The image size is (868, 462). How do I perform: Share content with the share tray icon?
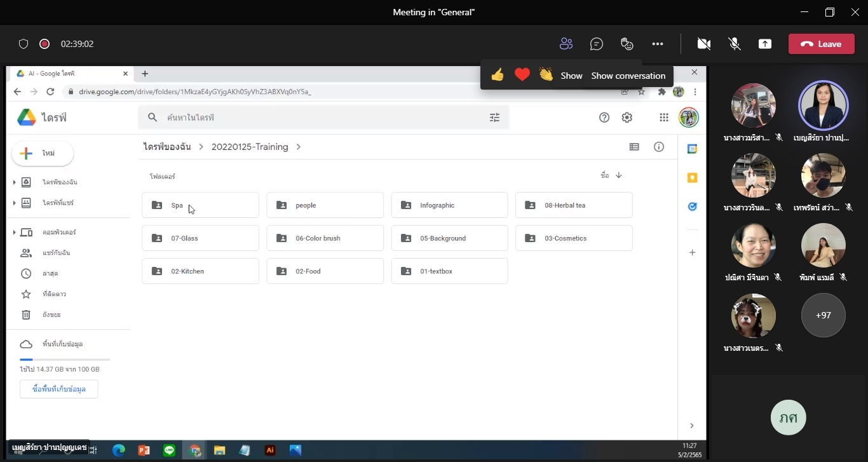pos(765,44)
